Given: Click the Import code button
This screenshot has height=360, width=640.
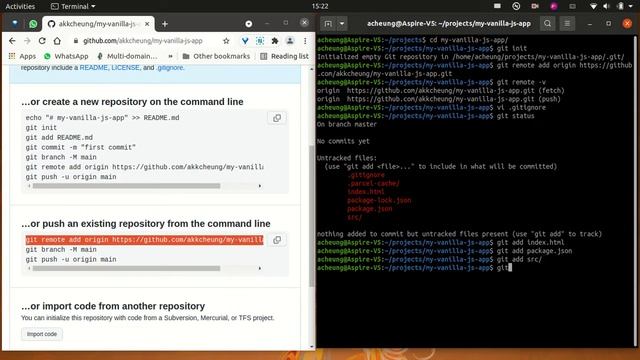Looking at the screenshot, I should click(x=42, y=334).
